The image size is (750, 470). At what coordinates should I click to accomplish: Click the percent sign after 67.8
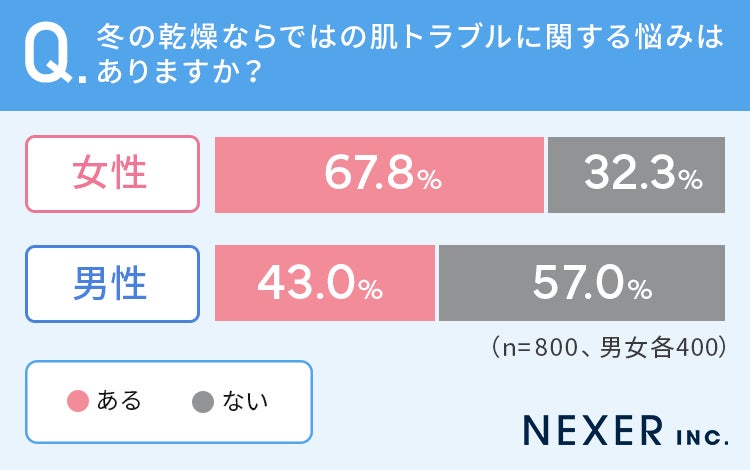(429, 180)
